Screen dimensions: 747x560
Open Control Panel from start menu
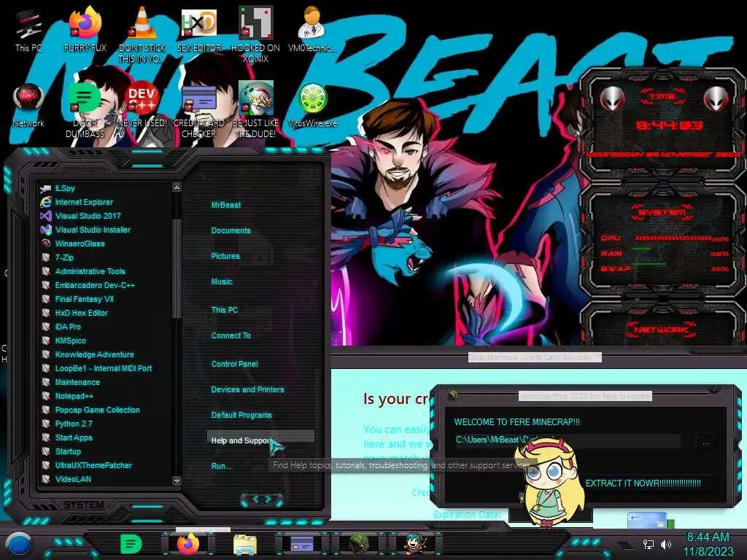click(234, 364)
